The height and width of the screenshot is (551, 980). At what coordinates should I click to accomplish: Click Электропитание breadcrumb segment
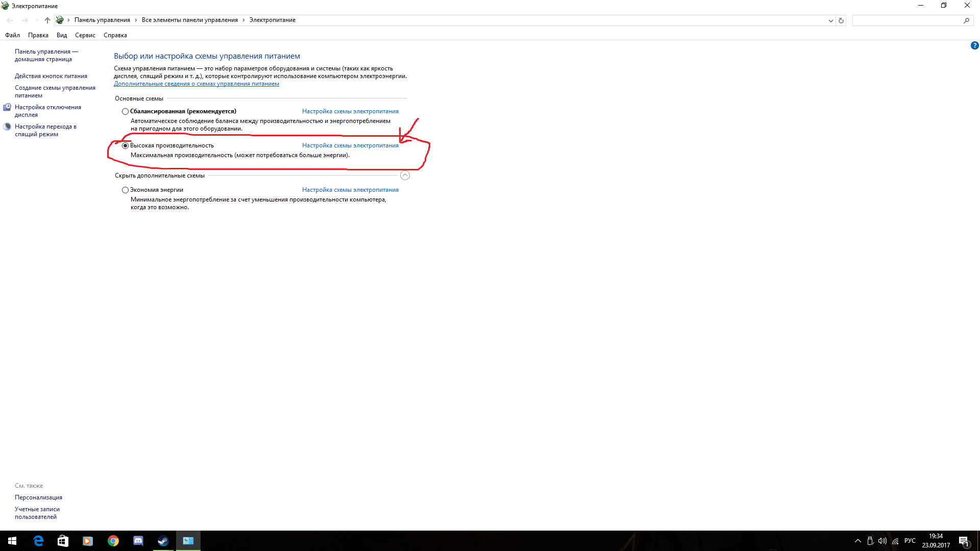273,20
